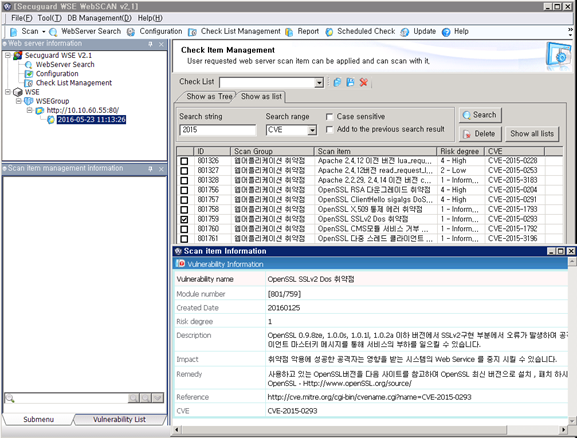Image resolution: width=577 pixels, height=438 pixels.
Task: Collapse the http://10.10.60.55:80/ node
Action: [x=30, y=110]
